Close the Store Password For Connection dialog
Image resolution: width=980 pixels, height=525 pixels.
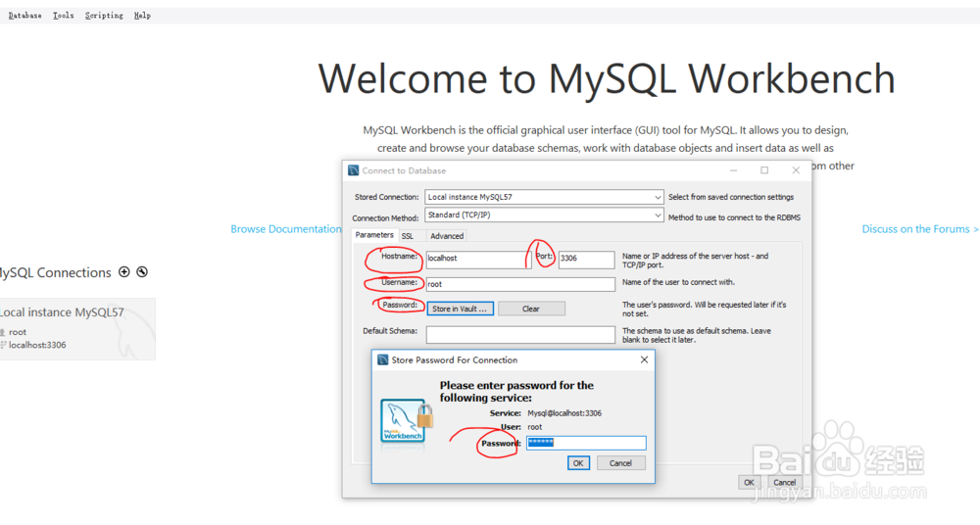644,360
